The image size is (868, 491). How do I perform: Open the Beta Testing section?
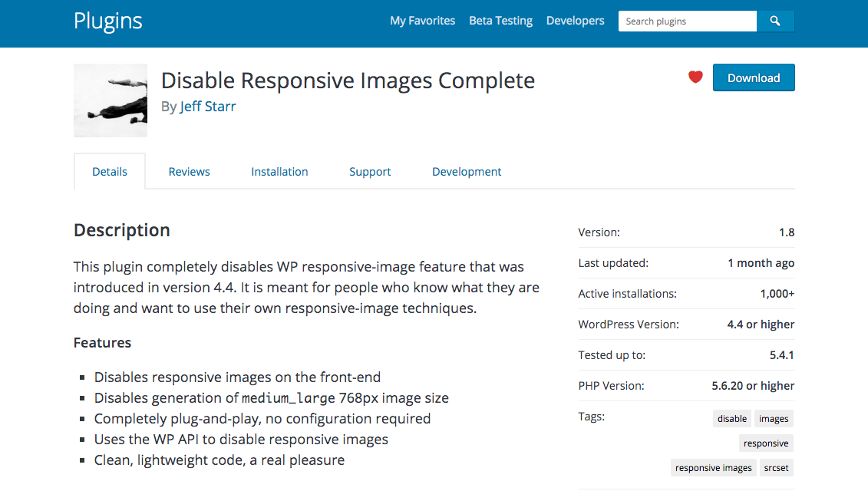tap(500, 21)
